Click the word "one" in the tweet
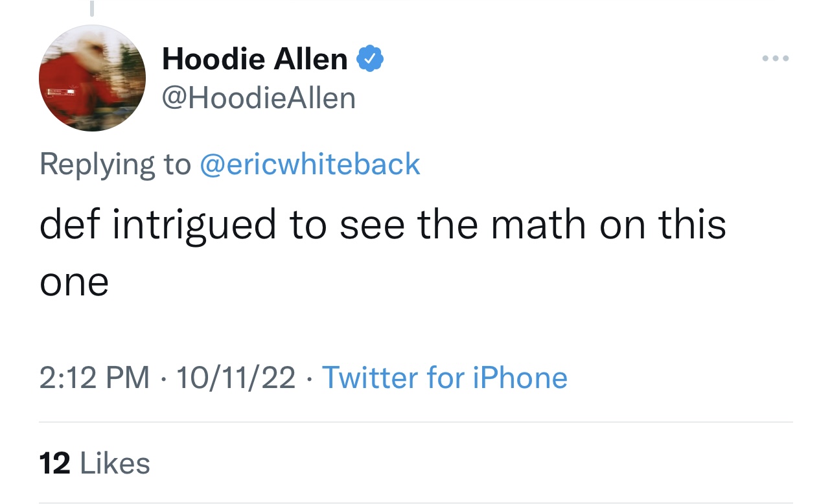Viewport: 832px width, 504px height. (x=74, y=283)
